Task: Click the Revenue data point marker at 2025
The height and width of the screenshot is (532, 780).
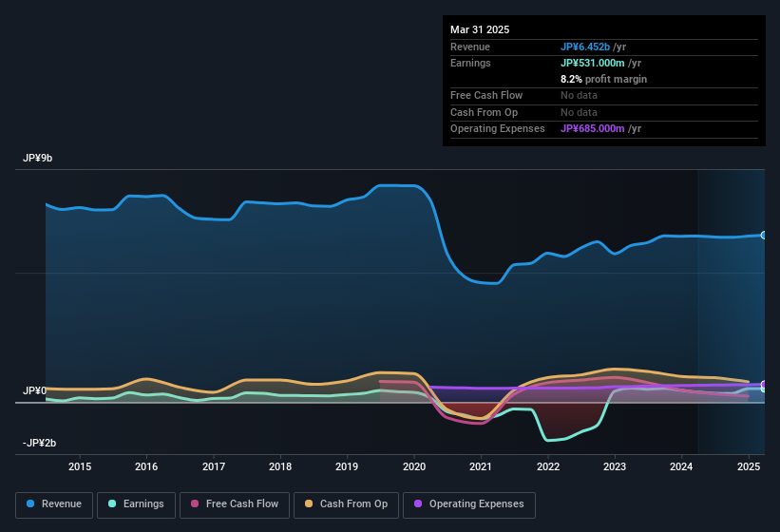Action: [x=764, y=236]
